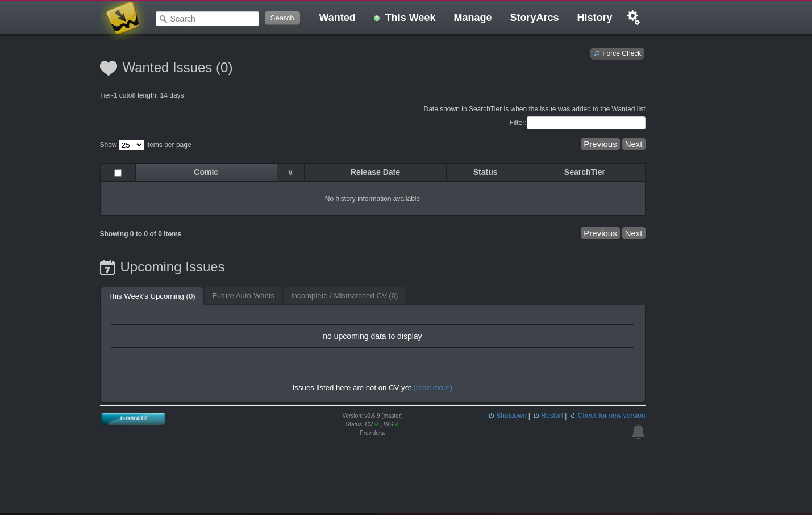Viewport: 812px width, 515px height.
Task: Click the green status dot next to This Week
Action: pyautogui.click(x=377, y=18)
